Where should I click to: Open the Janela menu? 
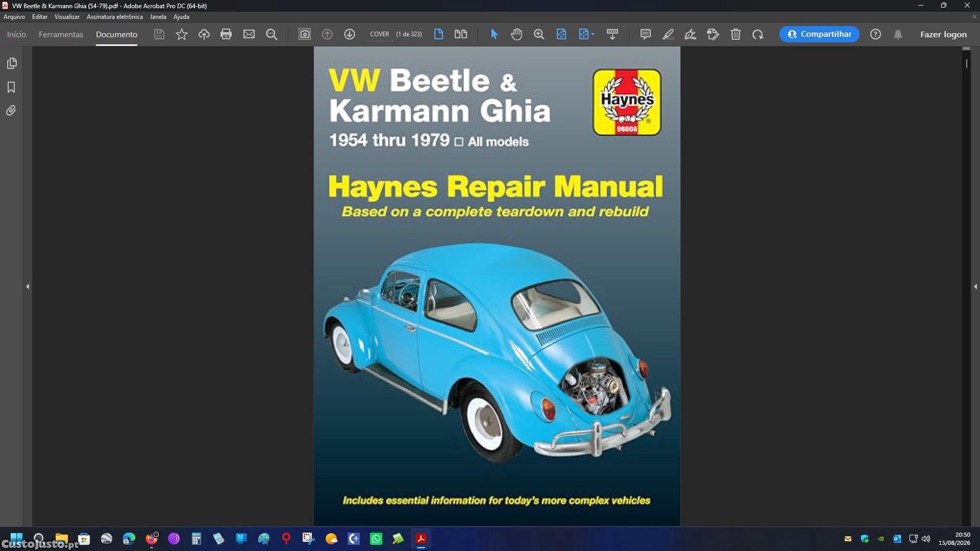(x=158, y=17)
